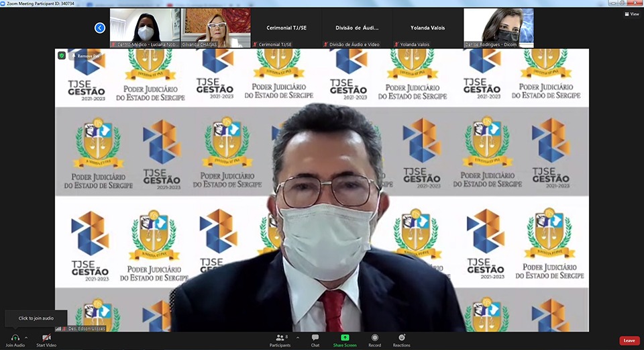Open the Chat panel
Screen dimensions: 644x350
315,338
